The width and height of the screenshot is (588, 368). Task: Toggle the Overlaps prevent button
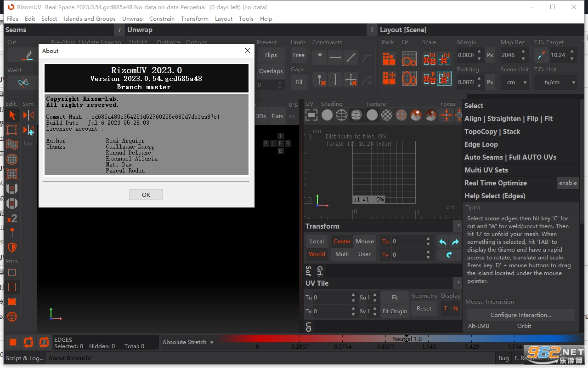pos(271,71)
